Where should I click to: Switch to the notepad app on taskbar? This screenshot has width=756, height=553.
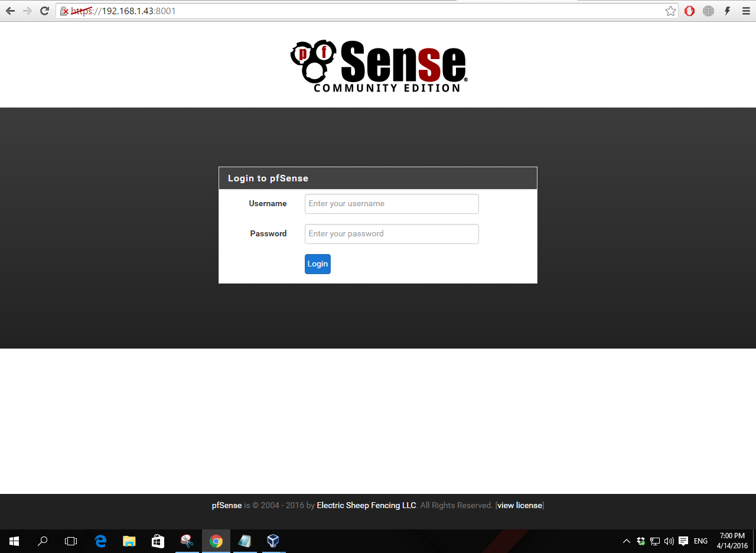point(245,541)
